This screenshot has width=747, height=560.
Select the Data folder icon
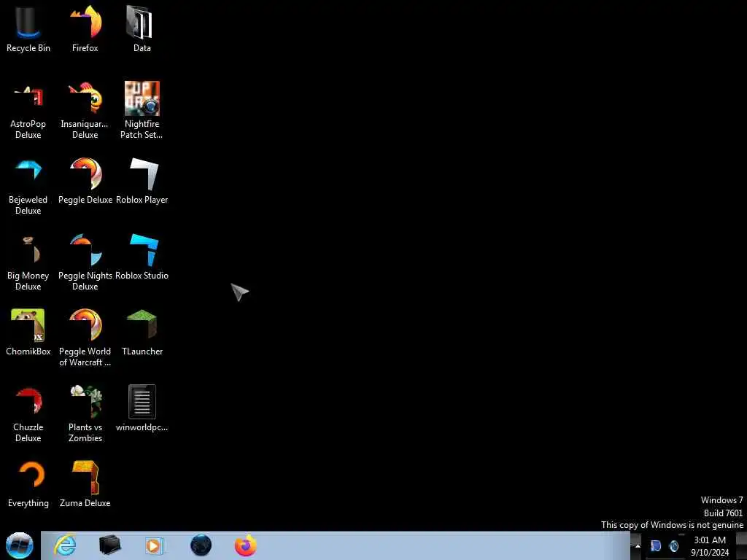click(142, 29)
